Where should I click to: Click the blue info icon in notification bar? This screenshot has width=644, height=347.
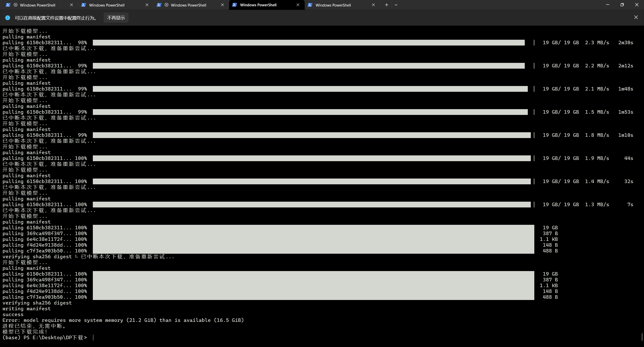(8, 18)
